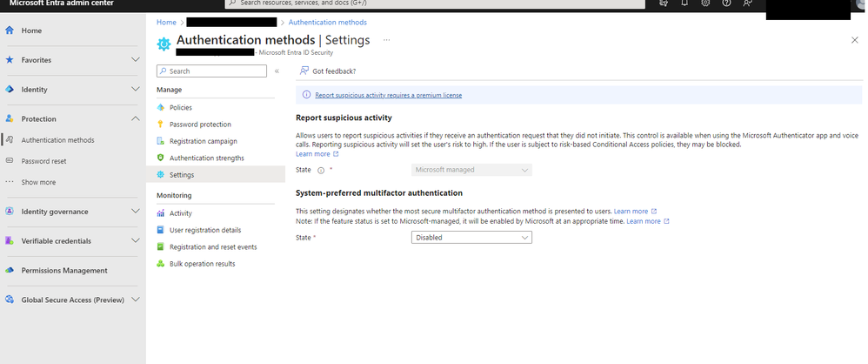The width and height of the screenshot is (868, 364).
Task: Click the Authentication methods gear icon in header
Action: coord(164,44)
